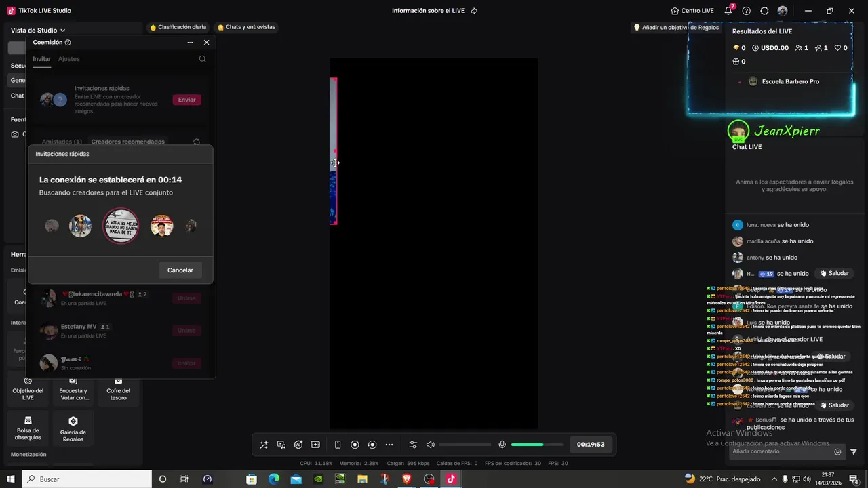Click the 00:19:53 live timer button
This screenshot has height=488, width=868.
click(591, 445)
